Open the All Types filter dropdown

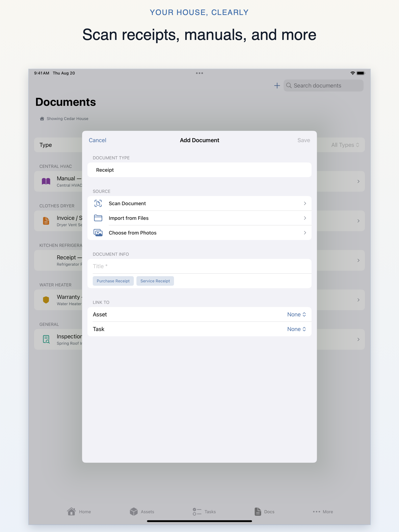pyautogui.click(x=345, y=145)
